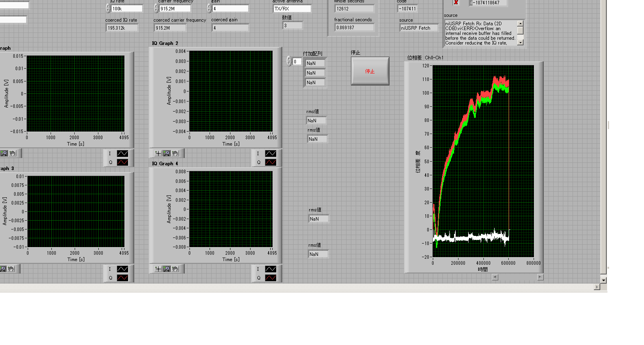Click the carrier frequency stepper arrows
644x345 pixels.
pyautogui.click(x=156, y=8)
